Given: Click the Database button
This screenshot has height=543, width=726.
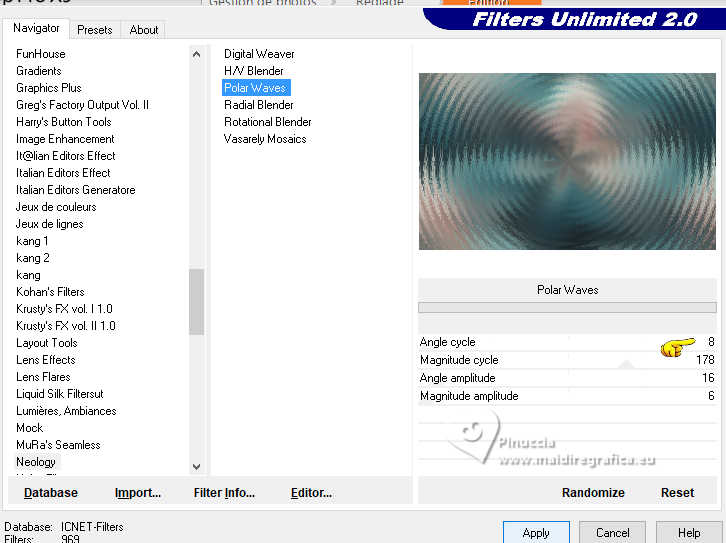Looking at the screenshot, I should 51,493.
